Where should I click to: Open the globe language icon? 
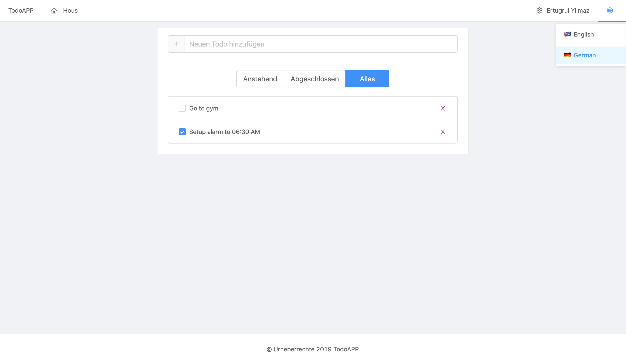point(610,10)
